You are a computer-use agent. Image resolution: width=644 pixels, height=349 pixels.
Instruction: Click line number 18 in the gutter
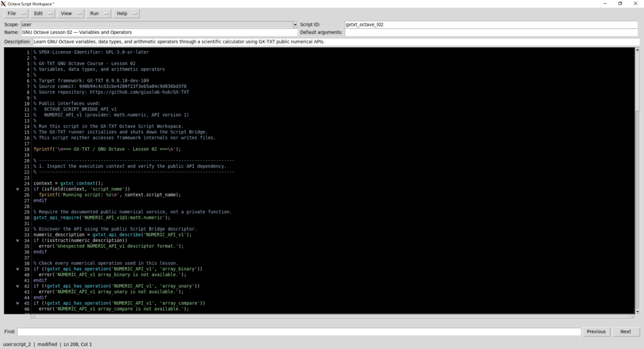tap(26, 150)
